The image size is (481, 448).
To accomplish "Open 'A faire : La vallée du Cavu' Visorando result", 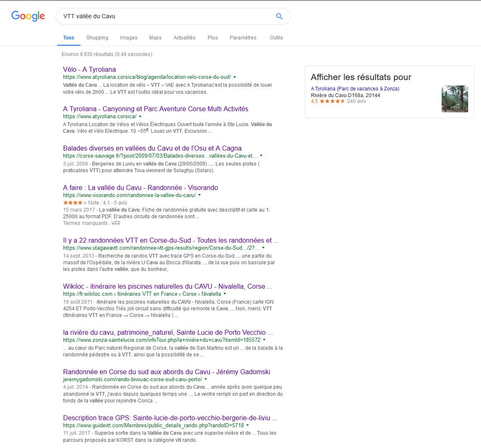I will pyautogui.click(x=141, y=187).
